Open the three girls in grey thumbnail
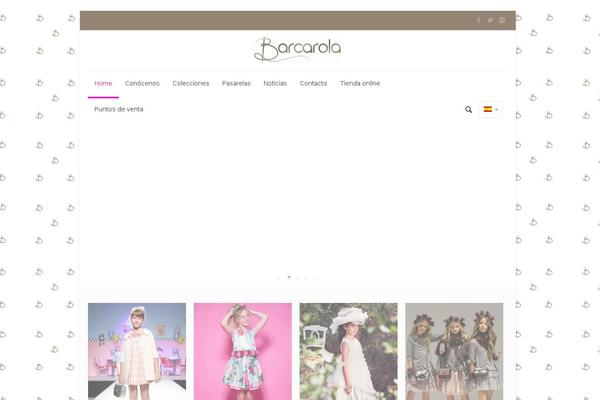This screenshot has height=400, width=600. pyautogui.click(x=454, y=351)
